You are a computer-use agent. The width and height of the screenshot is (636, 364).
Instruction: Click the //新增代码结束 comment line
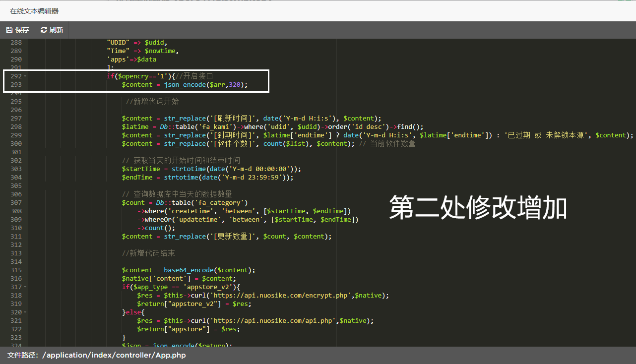coord(148,253)
